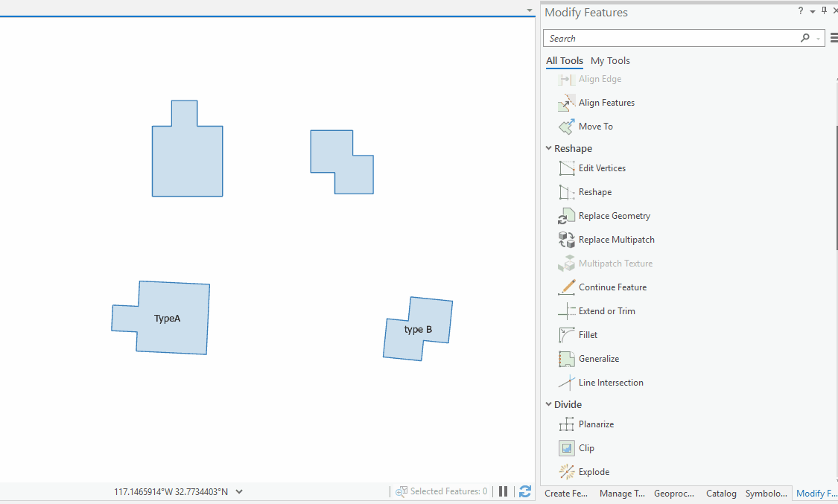Refresh the map view
Screen dimensions: 838x504
(x=525, y=491)
